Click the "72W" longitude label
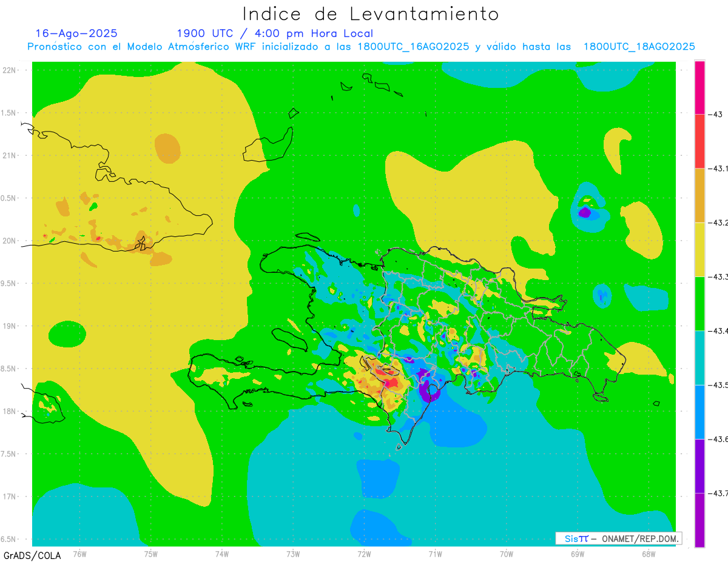Screen dimensions: 728x562 (364, 553)
